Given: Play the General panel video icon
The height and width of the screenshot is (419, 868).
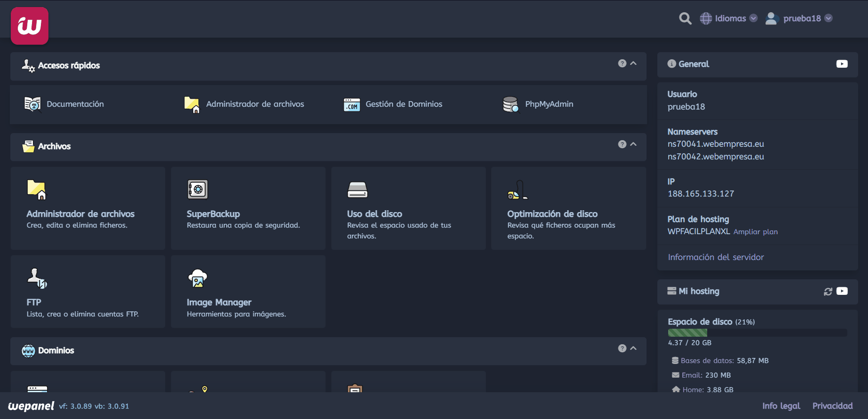Looking at the screenshot, I should pos(842,64).
